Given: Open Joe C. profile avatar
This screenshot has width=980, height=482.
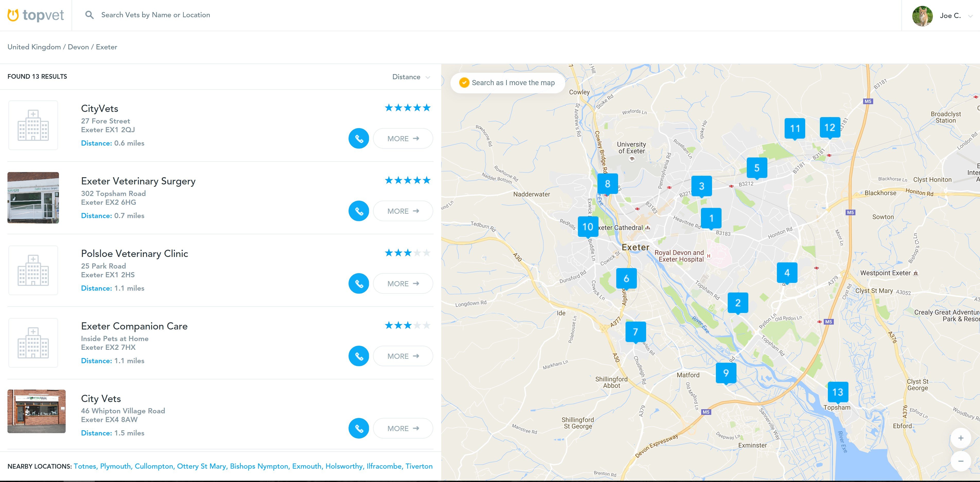Looking at the screenshot, I should click(x=923, y=16).
